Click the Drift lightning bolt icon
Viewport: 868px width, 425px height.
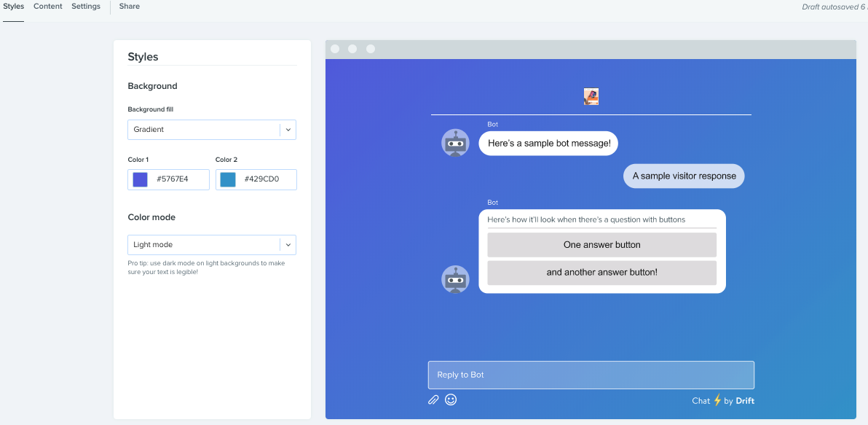tap(717, 400)
